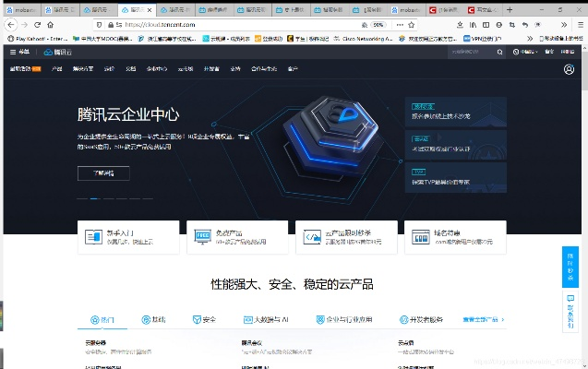
Task: Click the browser forward arrow
Action: [x=25, y=25]
